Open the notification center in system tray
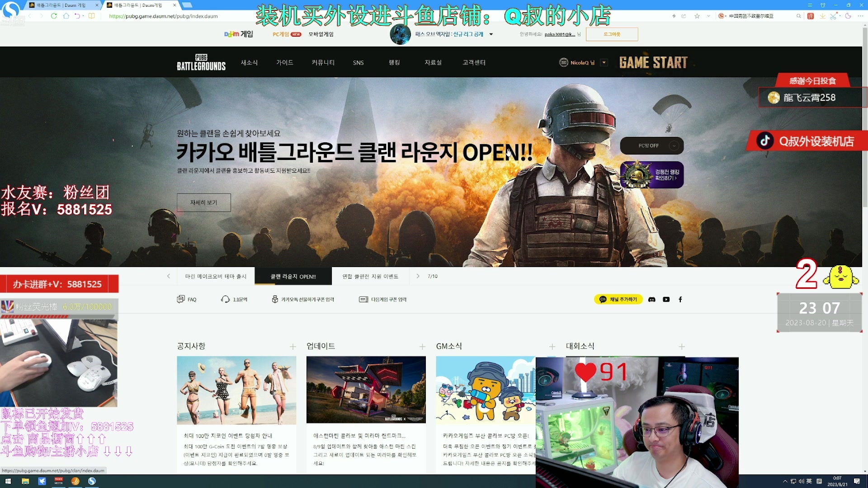The width and height of the screenshot is (868, 488). pyautogui.click(x=857, y=481)
